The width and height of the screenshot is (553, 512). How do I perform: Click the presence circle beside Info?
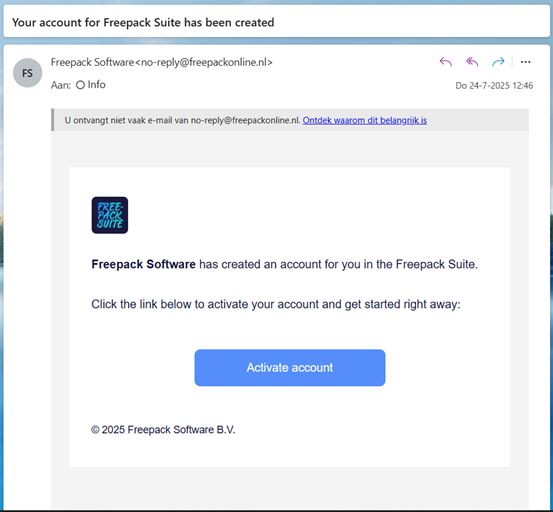pyautogui.click(x=80, y=85)
